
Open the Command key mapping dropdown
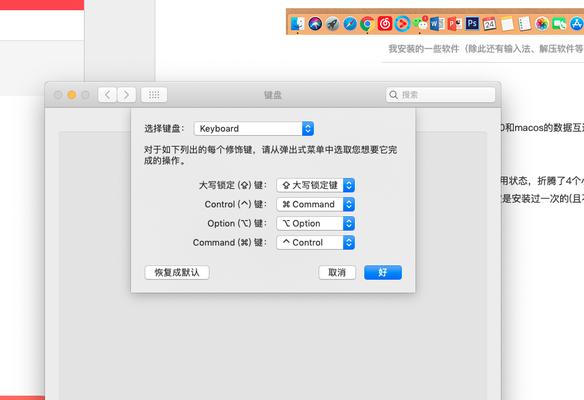[x=315, y=242]
